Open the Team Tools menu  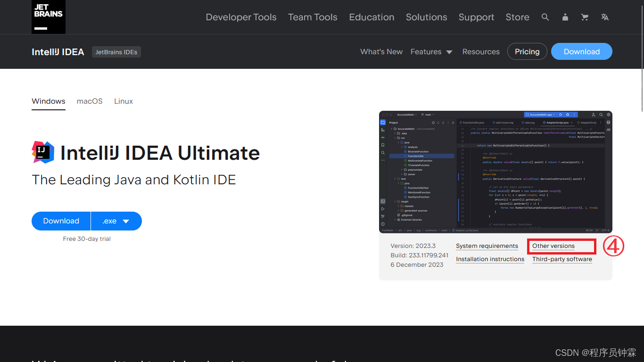[x=313, y=17]
